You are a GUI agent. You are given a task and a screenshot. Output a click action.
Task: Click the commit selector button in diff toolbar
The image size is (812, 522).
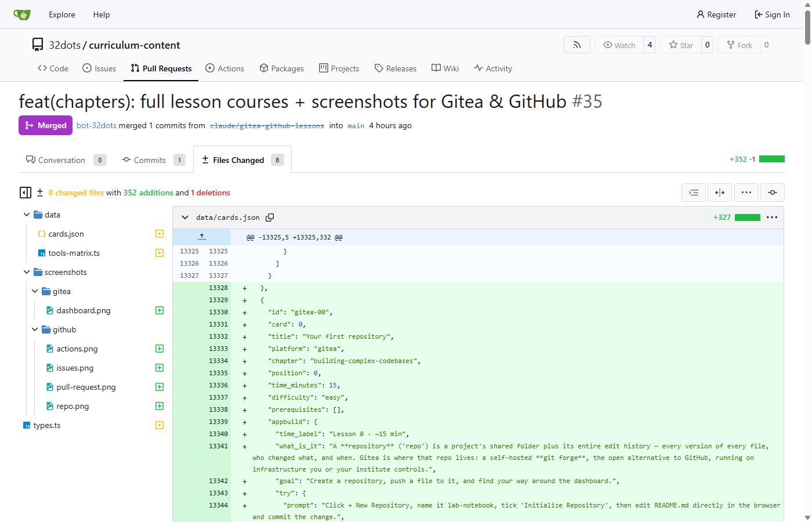pyautogui.click(x=773, y=193)
